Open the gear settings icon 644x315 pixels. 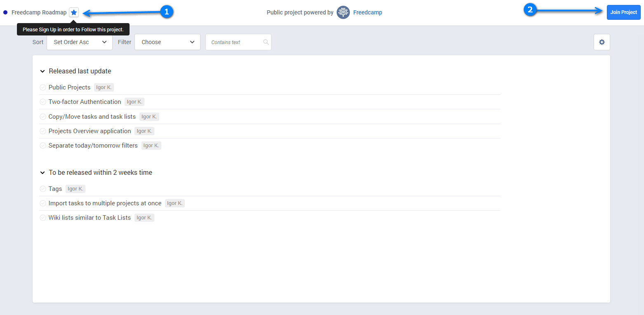[602, 42]
